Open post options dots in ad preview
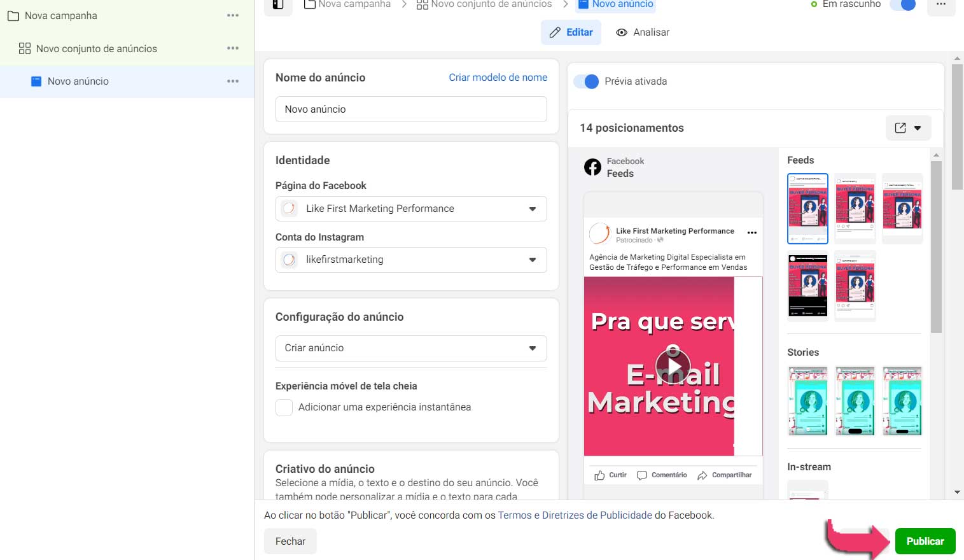This screenshot has width=964, height=560. 752,233
